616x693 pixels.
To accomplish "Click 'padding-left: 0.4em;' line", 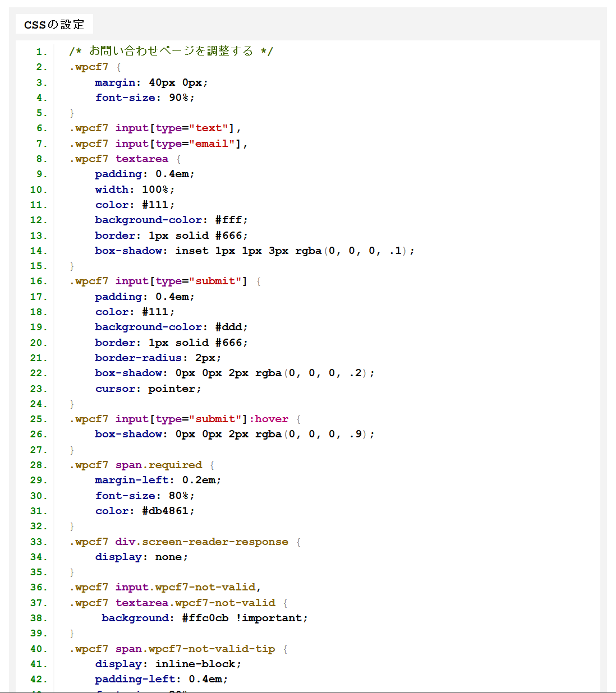I will coord(162,680).
